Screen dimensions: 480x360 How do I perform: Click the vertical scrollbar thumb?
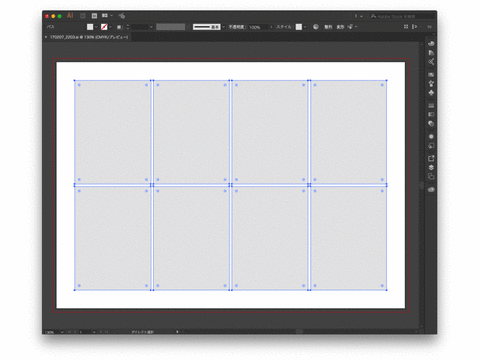tap(422, 185)
